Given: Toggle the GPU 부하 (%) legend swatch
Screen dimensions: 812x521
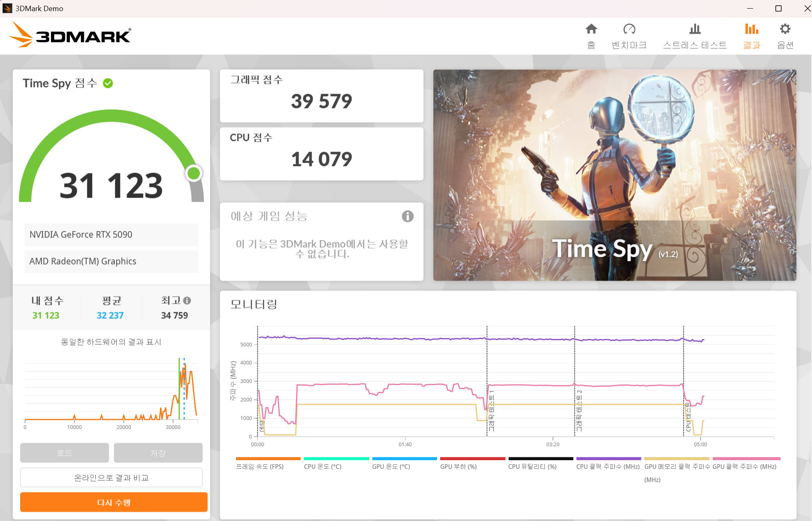Looking at the screenshot, I should pos(472,459).
